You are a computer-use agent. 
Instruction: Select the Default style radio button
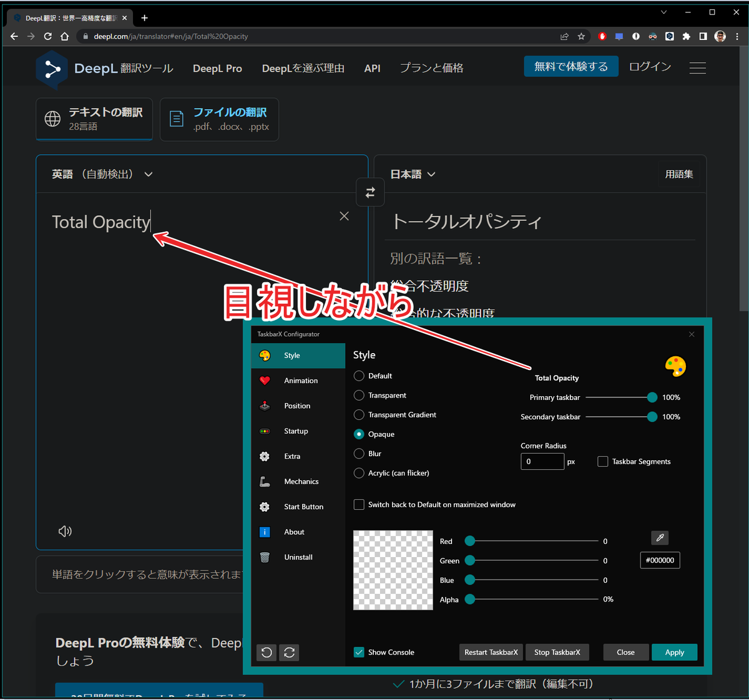click(359, 376)
